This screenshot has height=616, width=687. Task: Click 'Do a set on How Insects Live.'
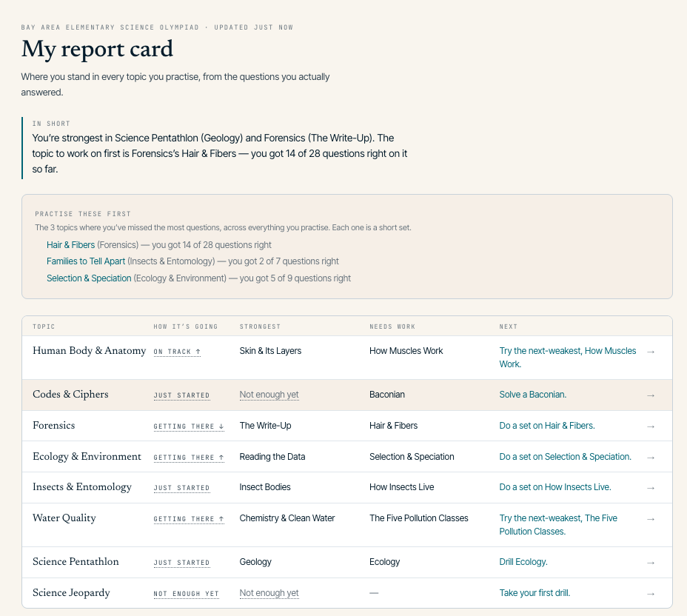[555, 486]
